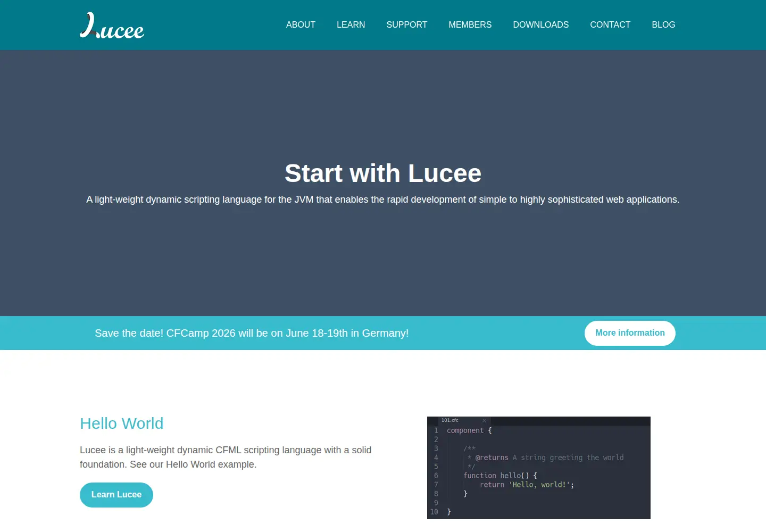Screen dimensions: 766x532
Task: Navigate to the CONTACT page
Action: click(x=610, y=24)
